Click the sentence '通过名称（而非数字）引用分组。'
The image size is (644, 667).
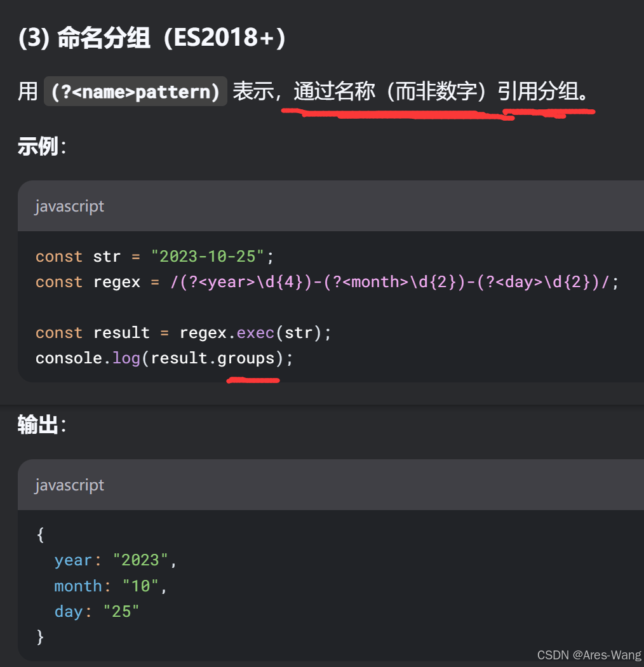click(441, 91)
